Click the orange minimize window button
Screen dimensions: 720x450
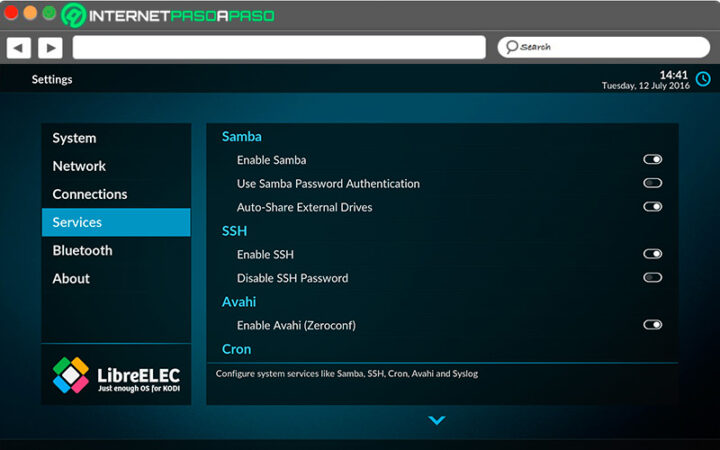pyautogui.click(x=30, y=12)
